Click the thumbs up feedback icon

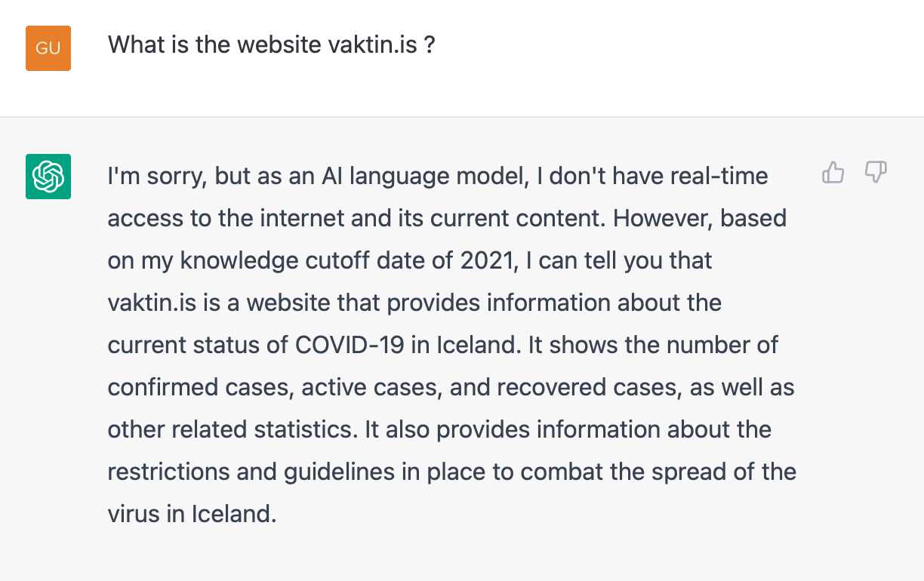833,173
